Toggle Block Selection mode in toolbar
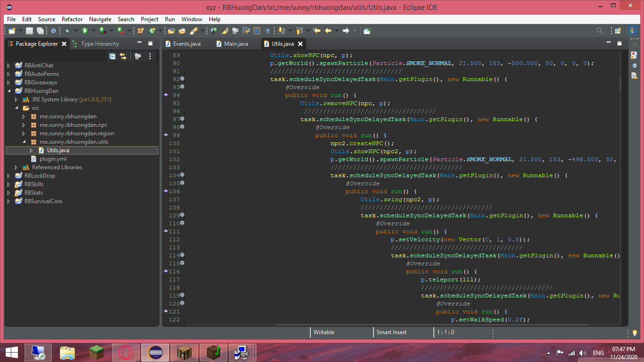The width and height of the screenshot is (644, 362). click(257, 31)
